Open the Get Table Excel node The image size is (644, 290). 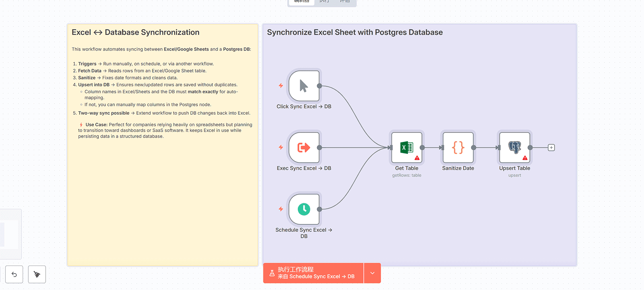(x=406, y=148)
